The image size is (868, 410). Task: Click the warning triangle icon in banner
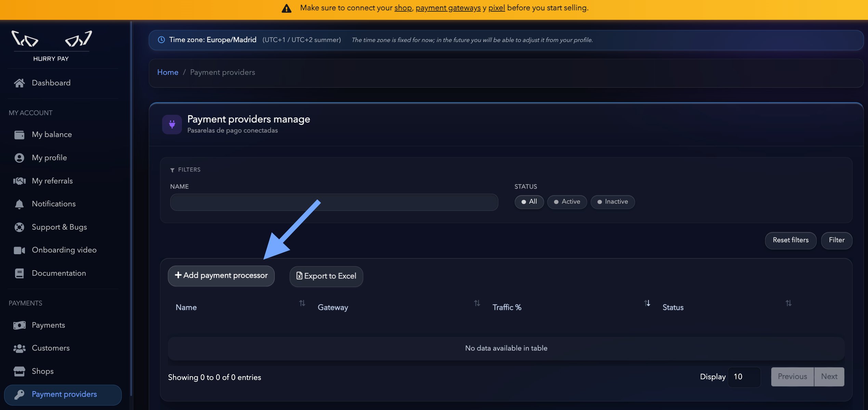[287, 8]
